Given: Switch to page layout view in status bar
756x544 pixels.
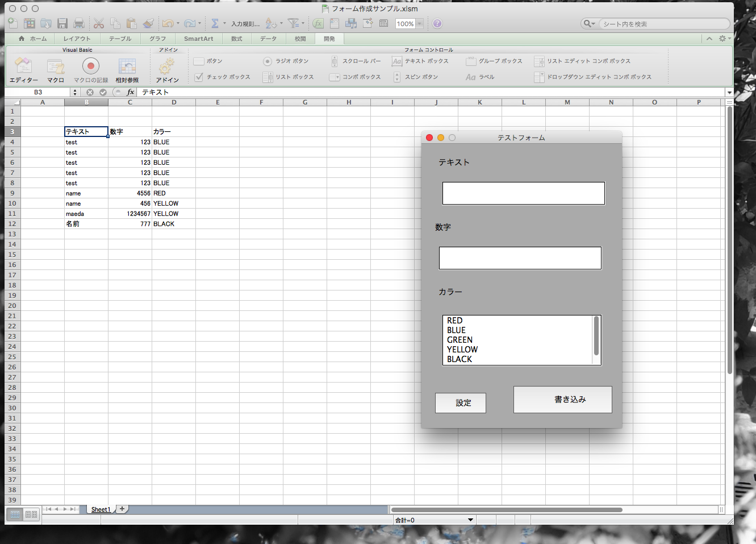Looking at the screenshot, I should point(31,514).
